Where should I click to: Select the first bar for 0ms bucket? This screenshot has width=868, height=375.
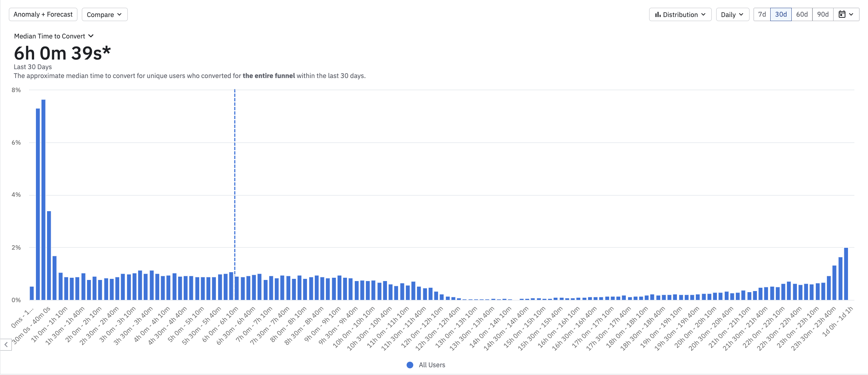pyautogui.click(x=32, y=293)
